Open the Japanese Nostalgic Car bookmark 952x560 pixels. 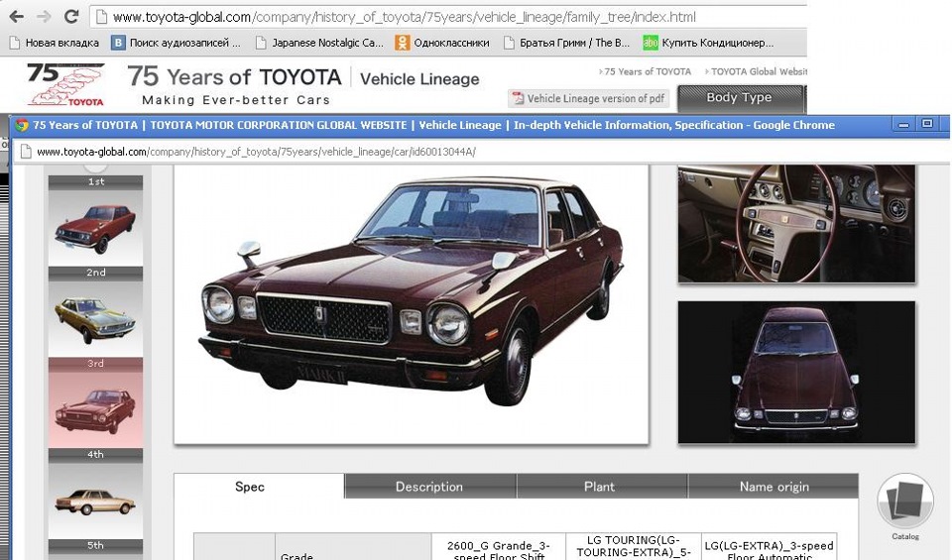(x=319, y=43)
